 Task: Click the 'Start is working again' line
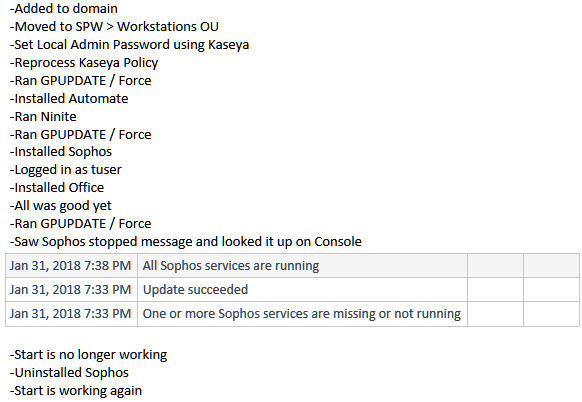[x=76, y=391]
